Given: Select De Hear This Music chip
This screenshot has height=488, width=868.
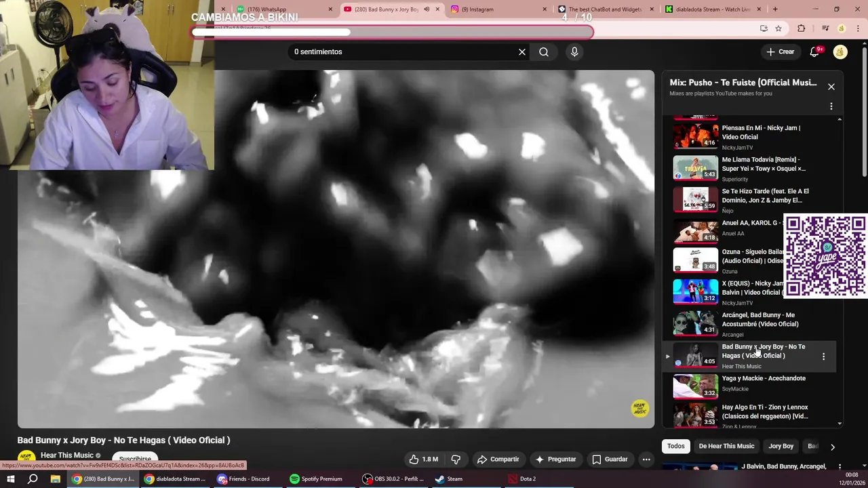Looking at the screenshot, I should pos(726,446).
